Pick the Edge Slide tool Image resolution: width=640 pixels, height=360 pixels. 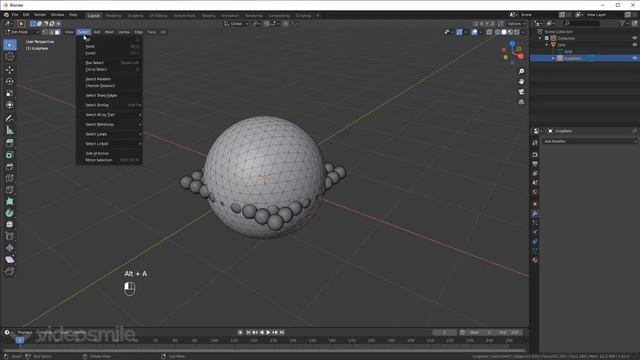(x=10, y=236)
